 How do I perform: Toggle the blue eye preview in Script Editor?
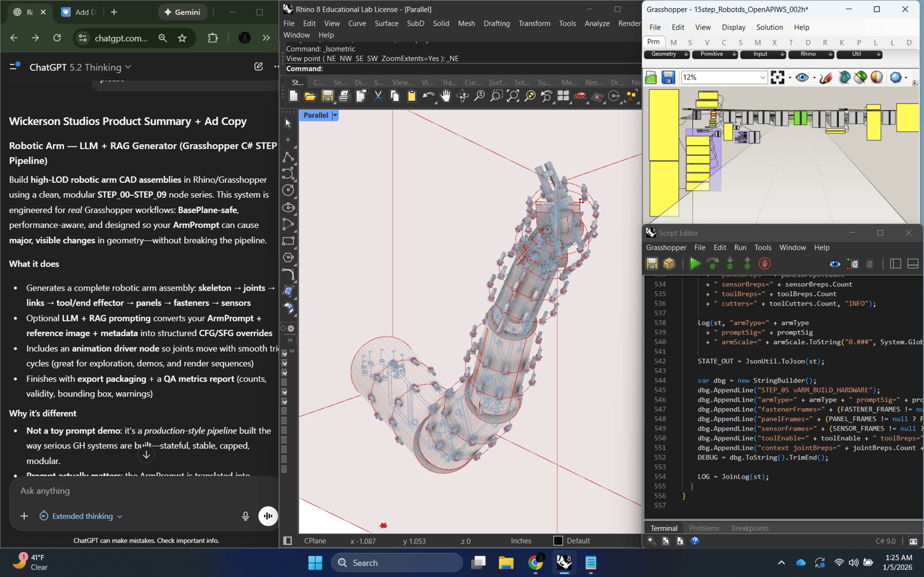point(835,264)
